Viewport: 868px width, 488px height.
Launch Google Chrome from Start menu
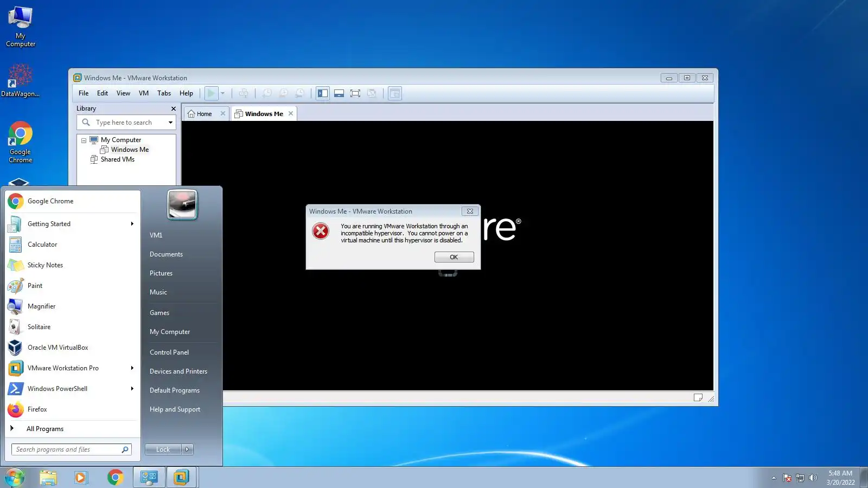coord(73,201)
